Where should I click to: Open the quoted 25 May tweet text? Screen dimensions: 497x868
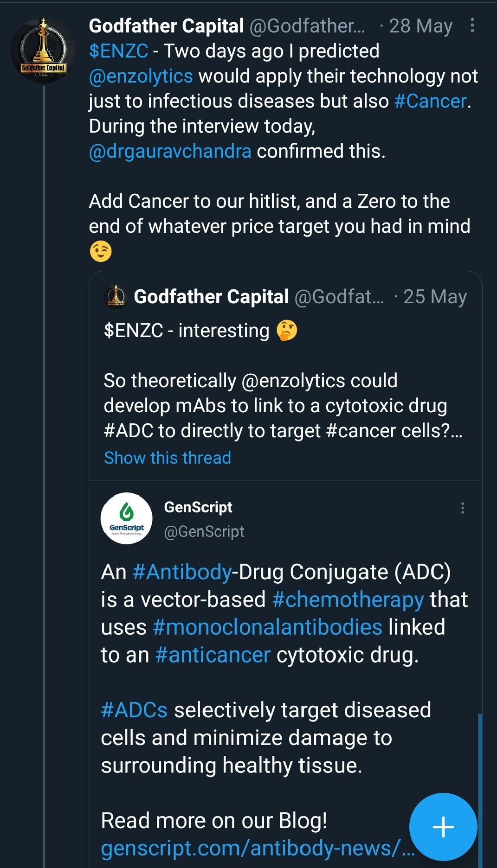(274, 405)
